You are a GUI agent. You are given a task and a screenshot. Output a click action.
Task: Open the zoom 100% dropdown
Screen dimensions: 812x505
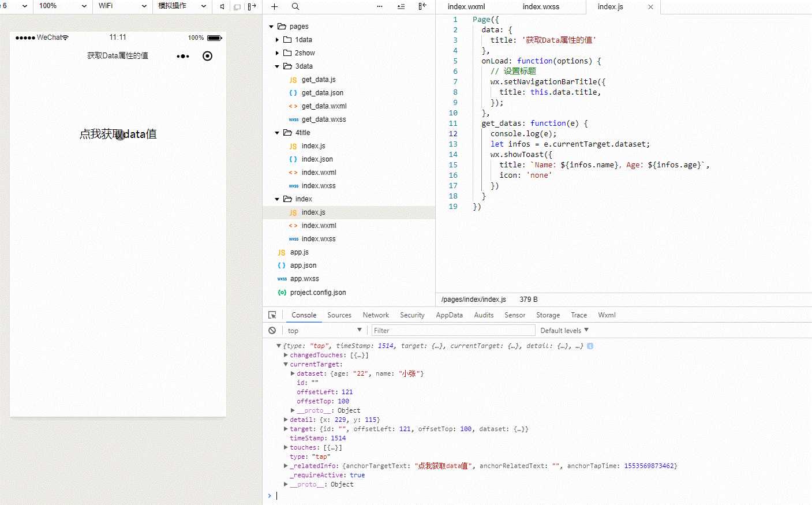62,6
